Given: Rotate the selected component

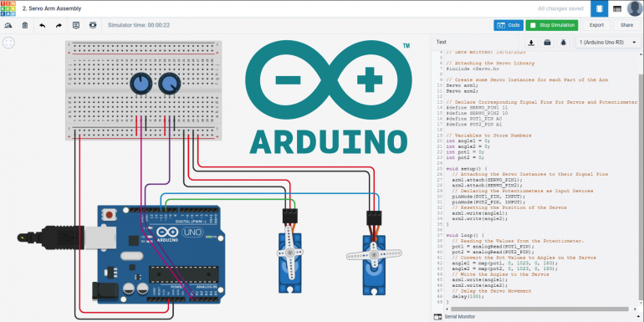Looking at the screenshot, I should (x=8, y=25).
